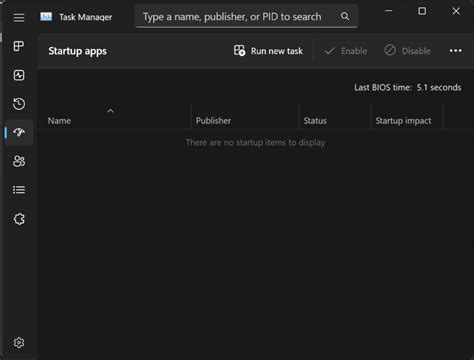Click the Disable button

[407, 51]
